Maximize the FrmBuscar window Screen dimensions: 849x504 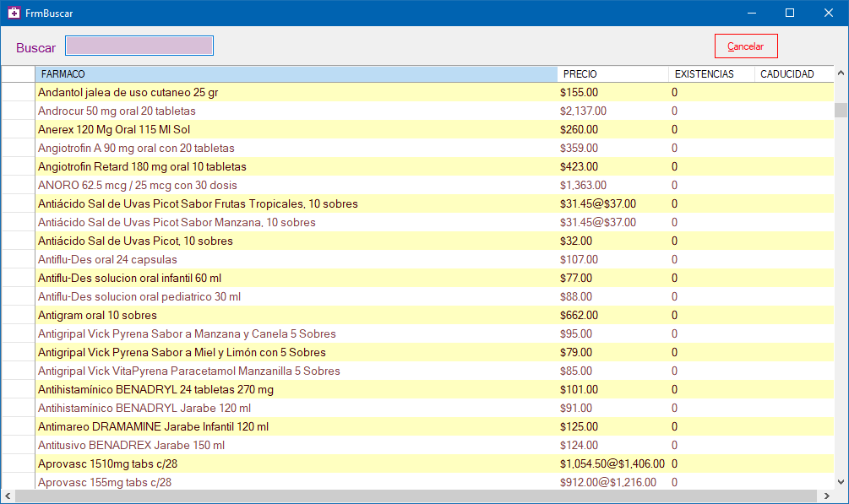click(790, 13)
